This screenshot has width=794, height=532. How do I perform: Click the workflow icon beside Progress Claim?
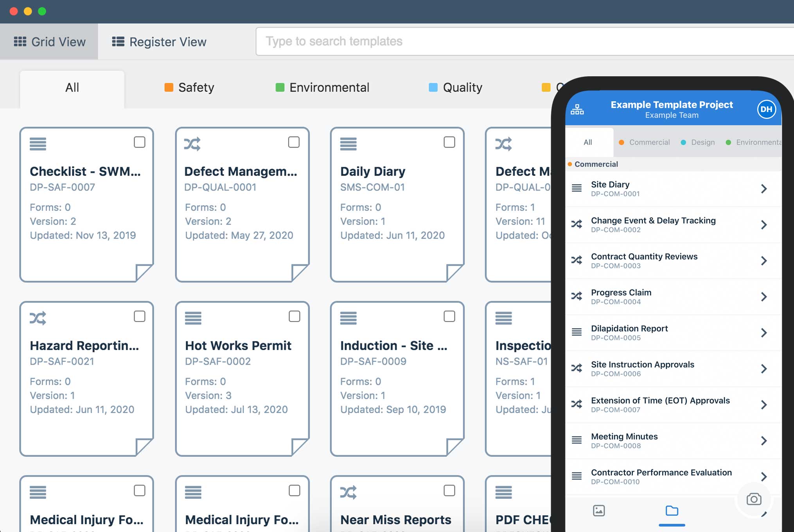pyautogui.click(x=577, y=296)
